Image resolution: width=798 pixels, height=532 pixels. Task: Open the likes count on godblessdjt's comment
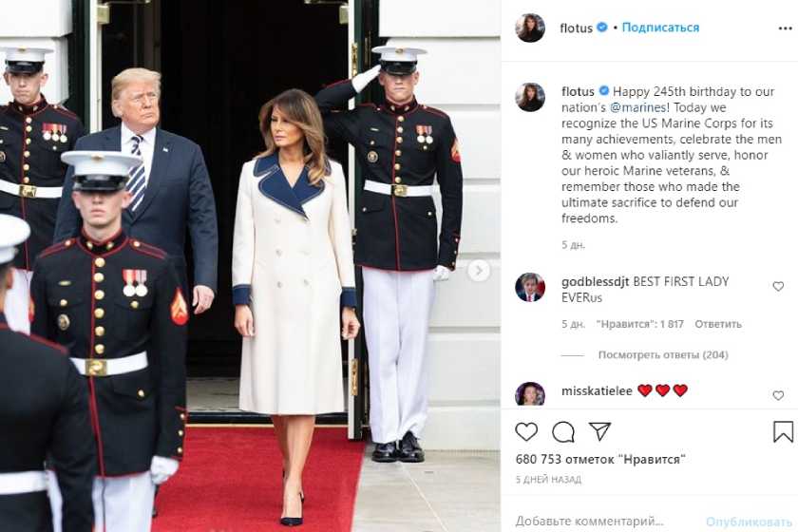[x=639, y=324]
